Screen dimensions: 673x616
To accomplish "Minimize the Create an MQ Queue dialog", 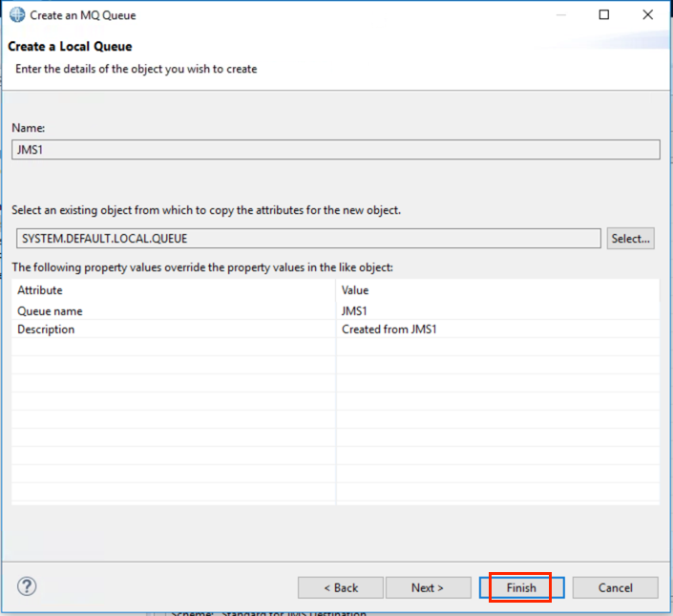I will [560, 14].
